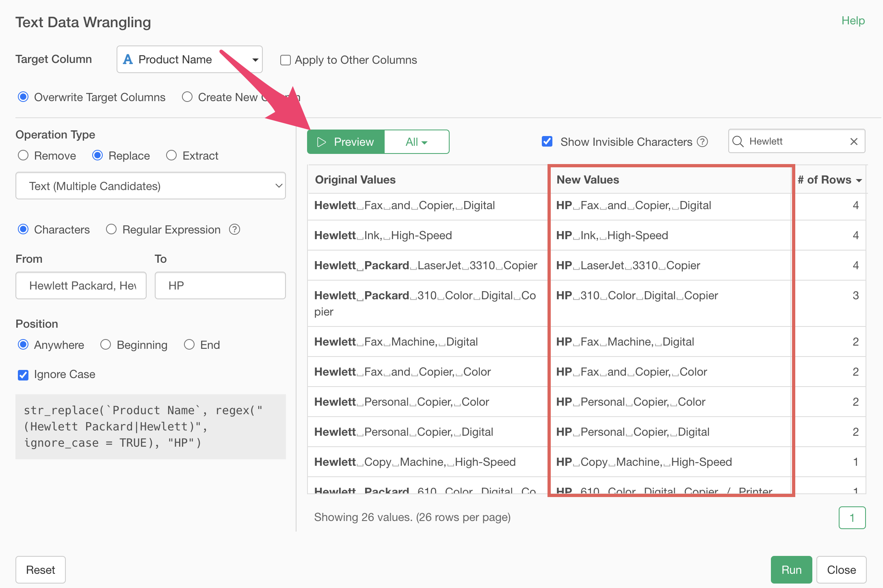Click the Reset button

click(x=41, y=570)
